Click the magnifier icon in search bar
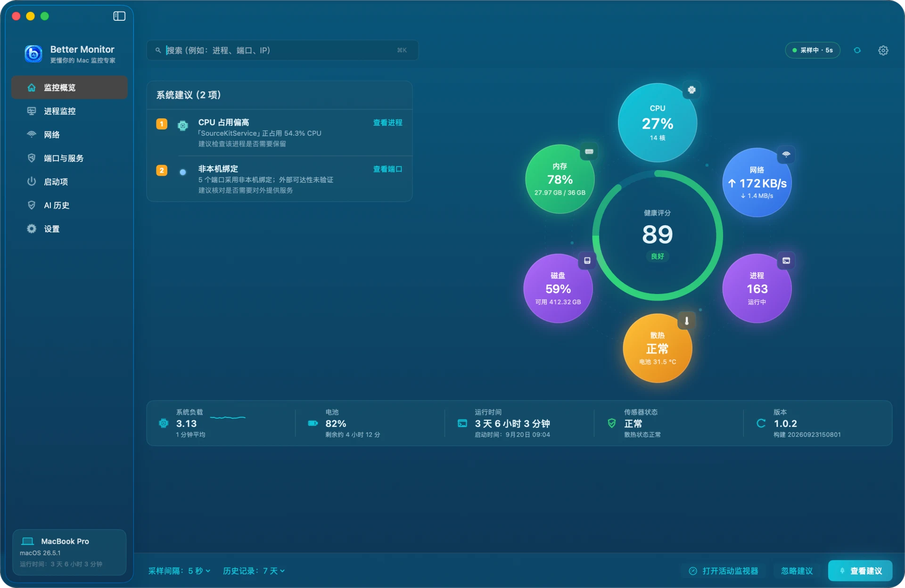905x588 pixels. [x=158, y=50]
